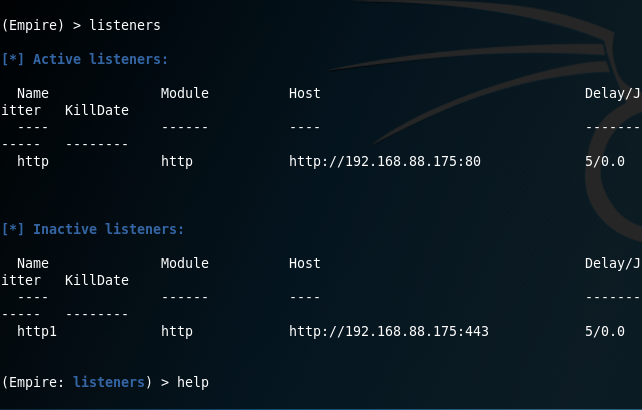The width and height of the screenshot is (642, 410).
Task: Click the '(Empire)' prompt at the top
Action: [x=33, y=25]
